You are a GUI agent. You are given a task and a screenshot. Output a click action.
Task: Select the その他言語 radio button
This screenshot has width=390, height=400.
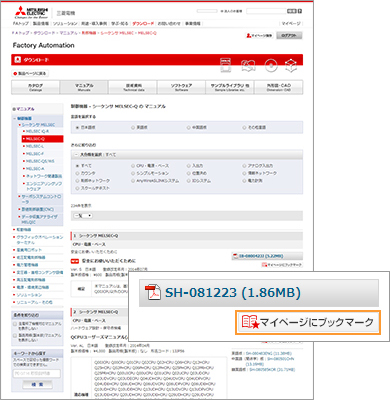click(244, 127)
